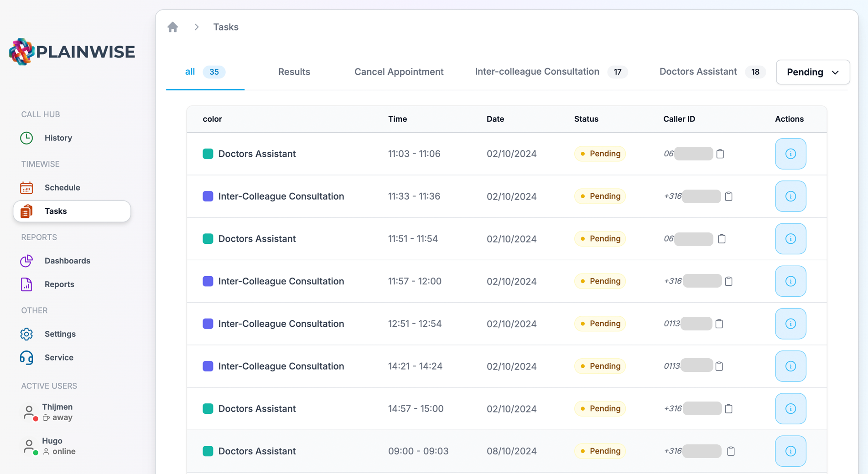Click the Date column header
The width and height of the screenshot is (868, 474).
[495, 119]
